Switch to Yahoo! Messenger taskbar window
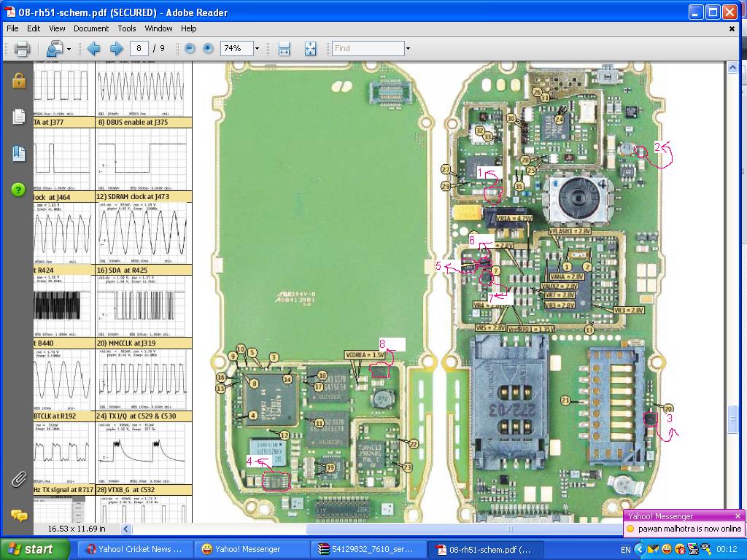The image size is (747, 560). (251, 549)
